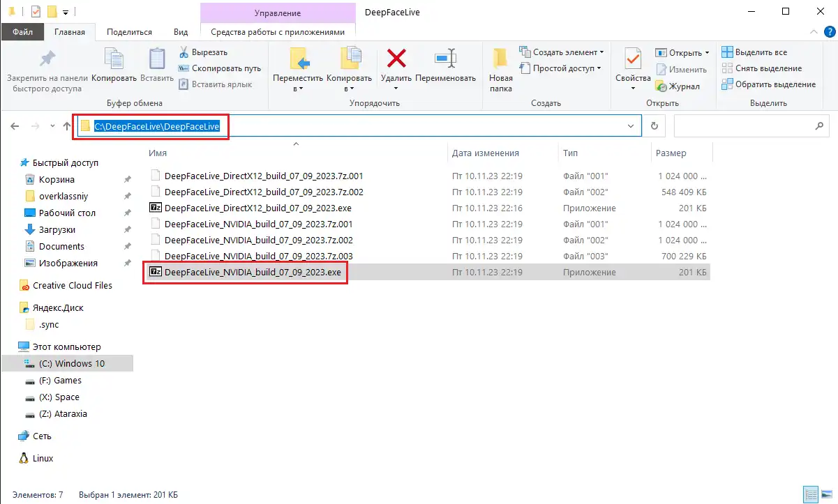Click Открыть in ribbon
The image size is (838, 504).
point(682,52)
